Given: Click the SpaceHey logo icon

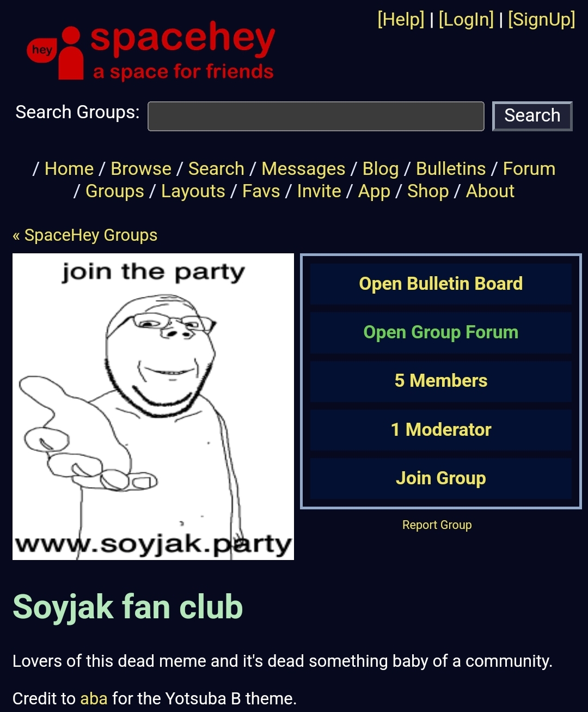Looking at the screenshot, I should coord(55,53).
